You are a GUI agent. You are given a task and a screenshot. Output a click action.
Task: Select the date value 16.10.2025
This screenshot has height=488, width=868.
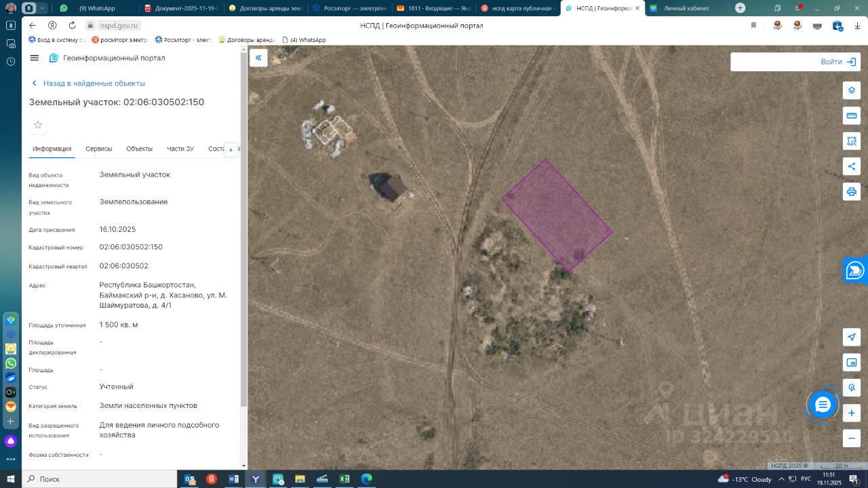click(x=118, y=229)
